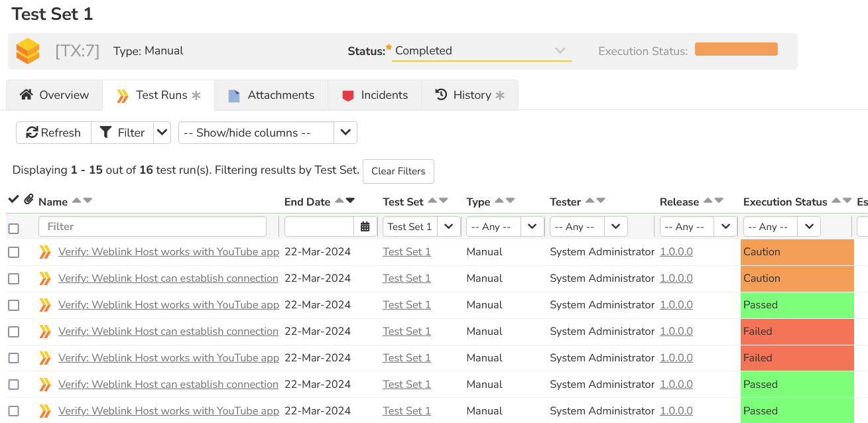Click the Refresh button
The height and width of the screenshot is (423, 868).
[53, 133]
